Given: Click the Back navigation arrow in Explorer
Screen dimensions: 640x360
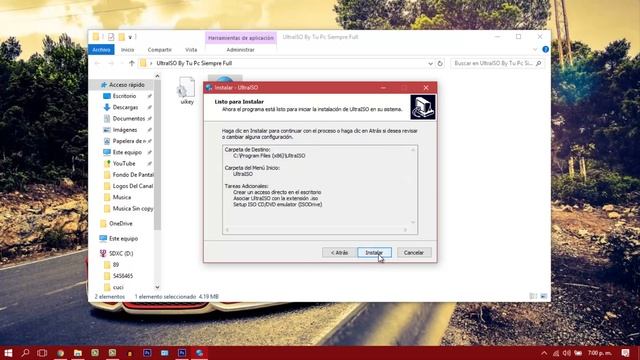Looking at the screenshot, I should click(97, 63).
